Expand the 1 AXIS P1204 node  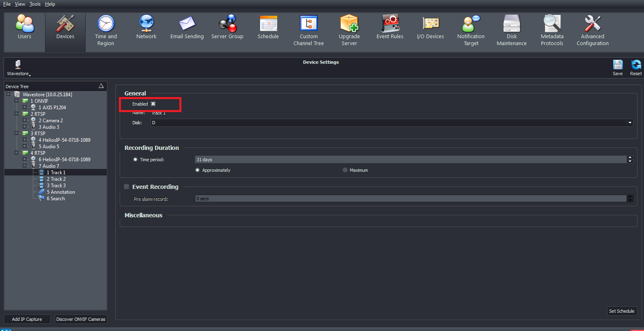(x=25, y=108)
